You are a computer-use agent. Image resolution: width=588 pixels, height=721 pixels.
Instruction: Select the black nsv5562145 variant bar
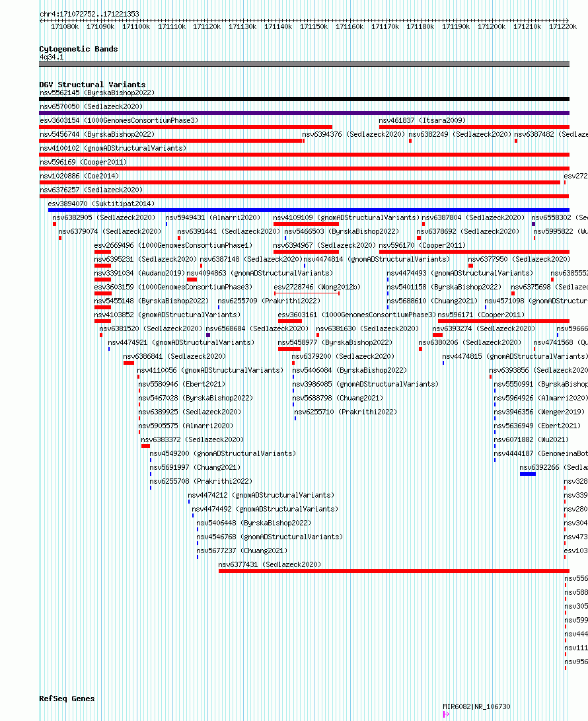305,99
